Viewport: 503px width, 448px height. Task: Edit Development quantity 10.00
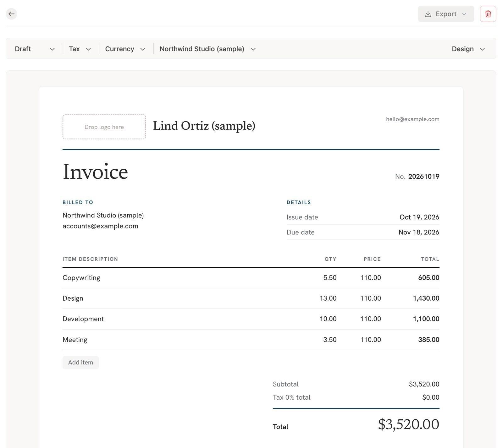(328, 319)
